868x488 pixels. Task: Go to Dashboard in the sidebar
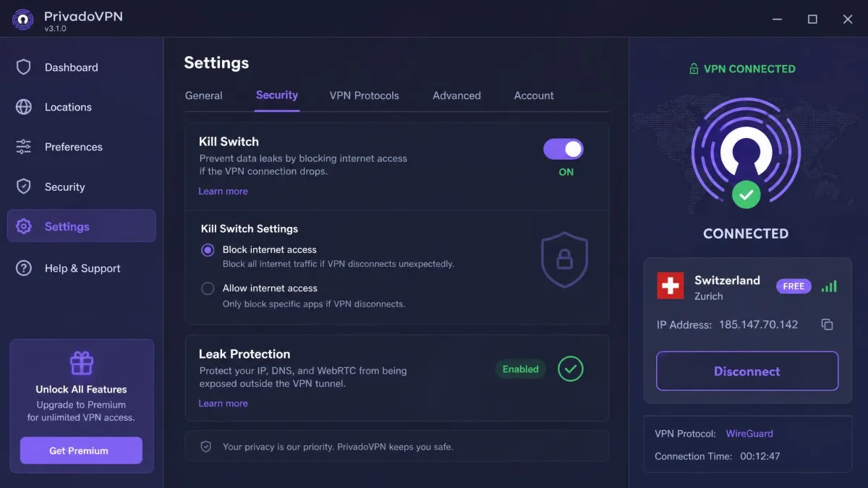[81, 67]
